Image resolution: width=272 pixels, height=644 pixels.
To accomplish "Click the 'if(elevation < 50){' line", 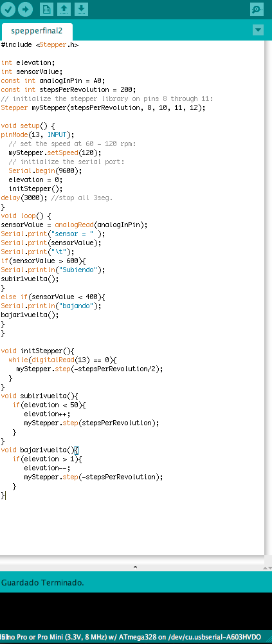I will (x=50, y=405).
